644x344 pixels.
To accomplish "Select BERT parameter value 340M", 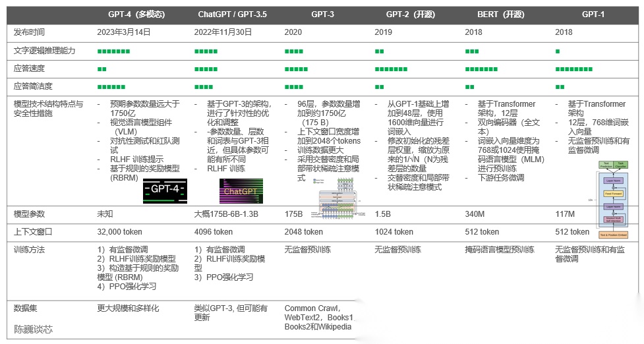I will [x=475, y=214].
